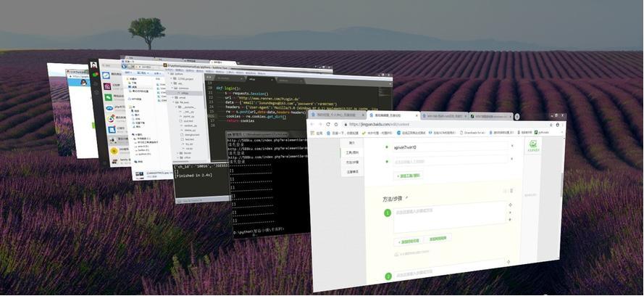Click the WeChat green icon in app list
Image resolution: width=644 pixels, height=296 pixels.
tap(106, 96)
